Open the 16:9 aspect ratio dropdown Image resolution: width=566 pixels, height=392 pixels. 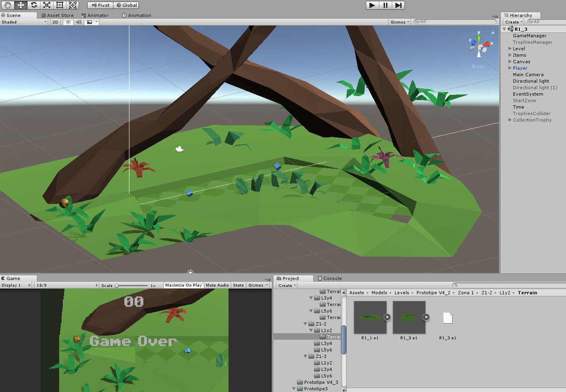pos(67,285)
